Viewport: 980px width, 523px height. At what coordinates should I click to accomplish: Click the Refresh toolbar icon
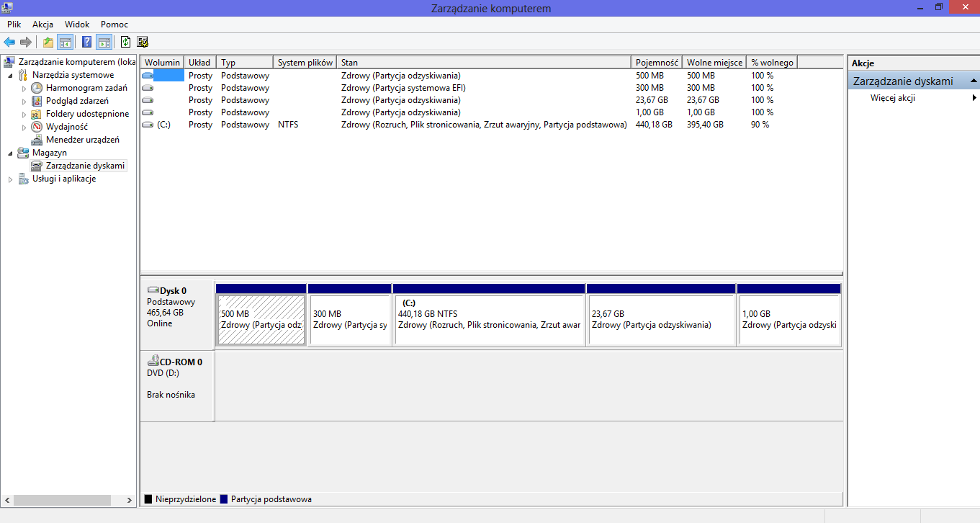click(126, 42)
